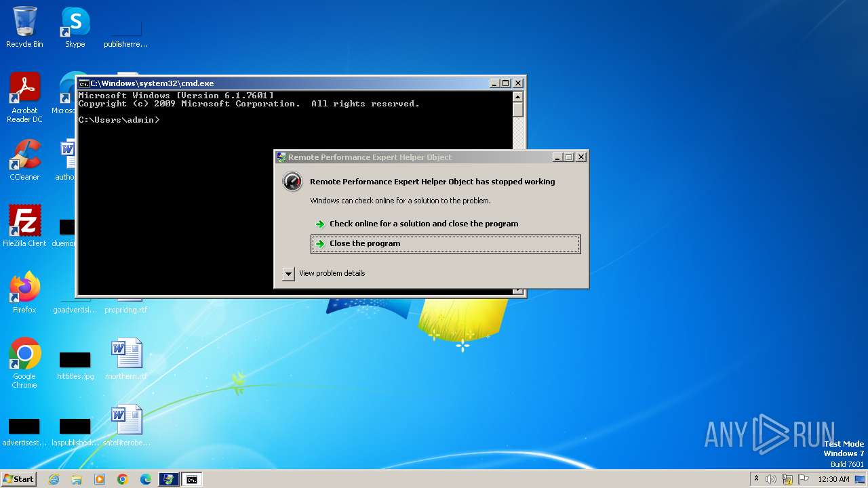Open Microsoft Edge from taskbar
This screenshot has width=868, height=488.
click(146, 479)
